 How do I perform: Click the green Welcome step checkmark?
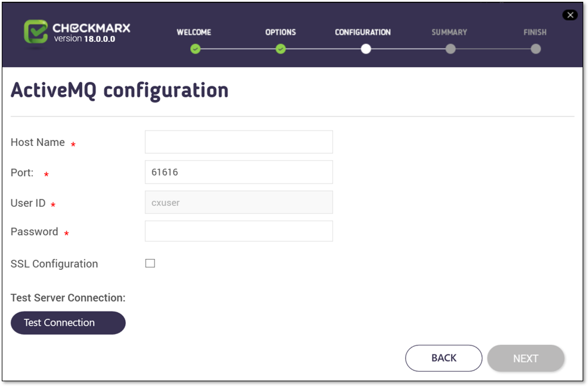(195, 49)
